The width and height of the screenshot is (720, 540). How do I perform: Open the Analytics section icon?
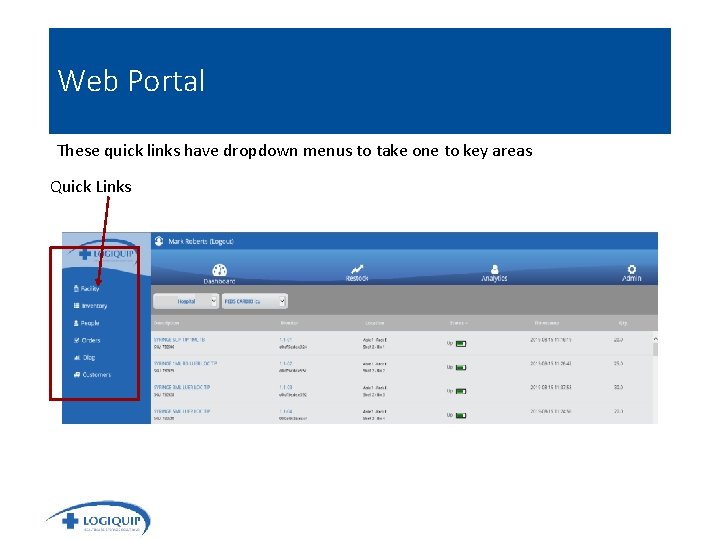click(495, 269)
